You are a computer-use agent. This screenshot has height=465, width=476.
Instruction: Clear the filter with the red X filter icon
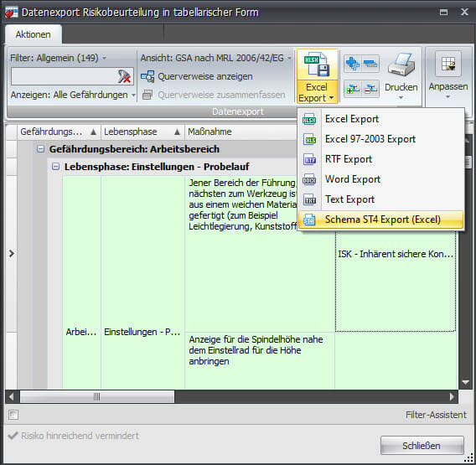point(124,76)
